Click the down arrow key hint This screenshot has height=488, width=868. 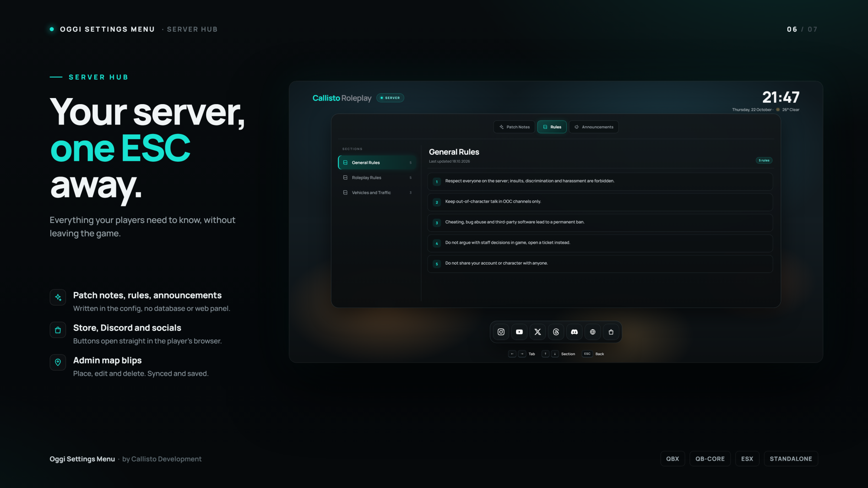coord(555,354)
